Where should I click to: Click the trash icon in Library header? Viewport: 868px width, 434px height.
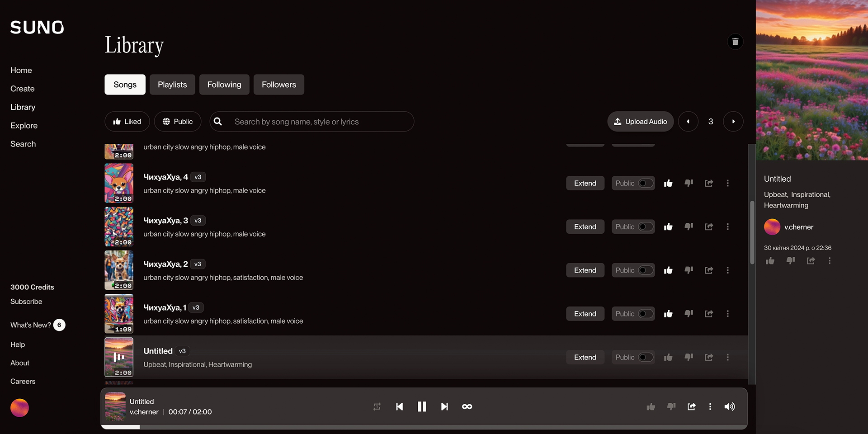click(735, 42)
